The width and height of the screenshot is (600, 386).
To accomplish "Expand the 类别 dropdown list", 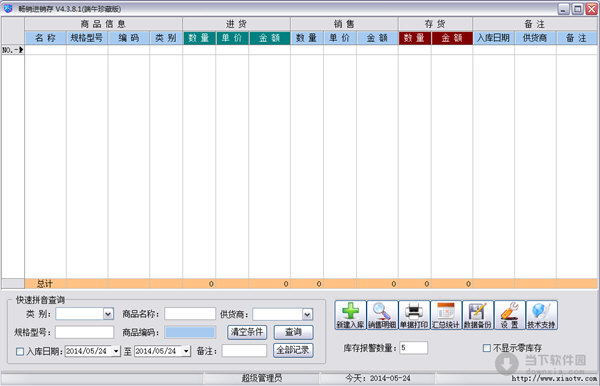I will pos(108,314).
